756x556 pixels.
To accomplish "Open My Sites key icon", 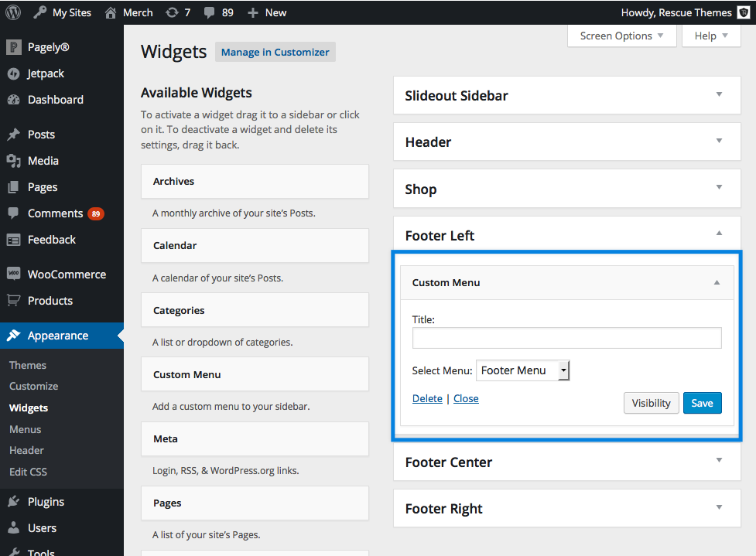I will (40, 12).
